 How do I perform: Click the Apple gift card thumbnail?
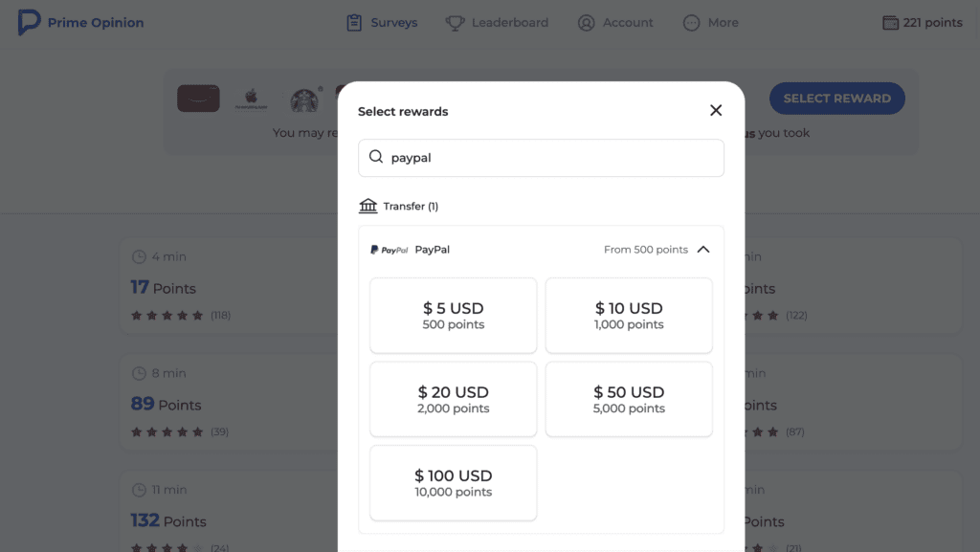252,99
